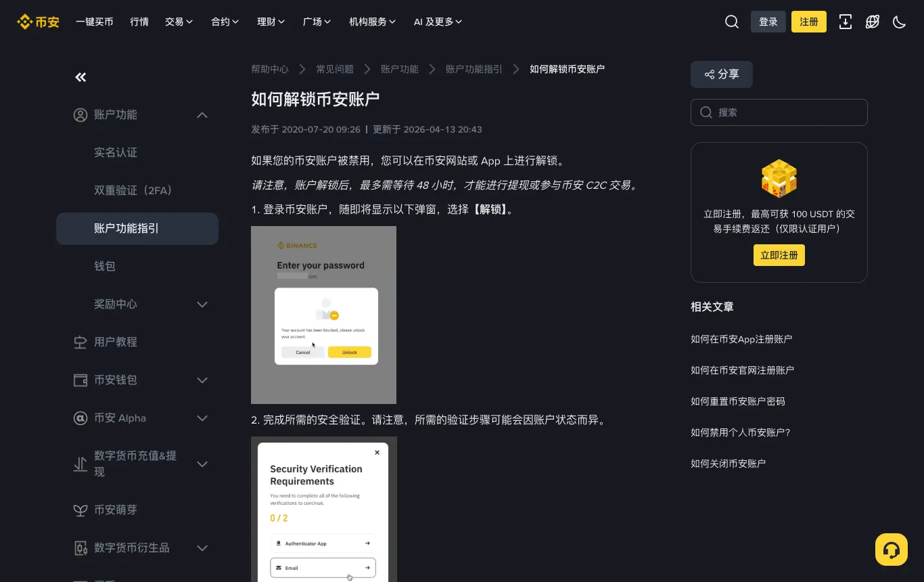The width and height of the screenshot is (924, 582).
Task: Click the 币安萌芽 sprout icon
Action: (80, 510)
